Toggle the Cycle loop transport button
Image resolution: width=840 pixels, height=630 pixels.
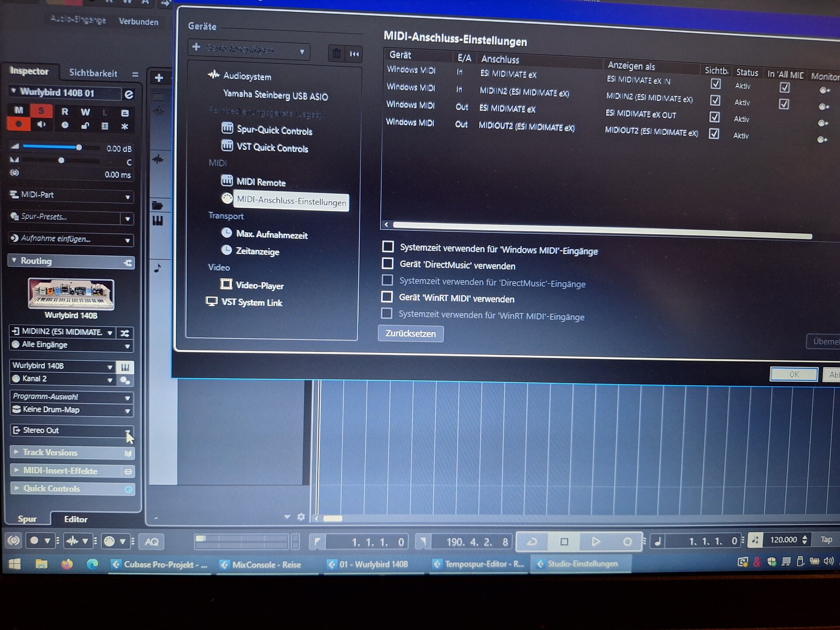coord(532,542)
